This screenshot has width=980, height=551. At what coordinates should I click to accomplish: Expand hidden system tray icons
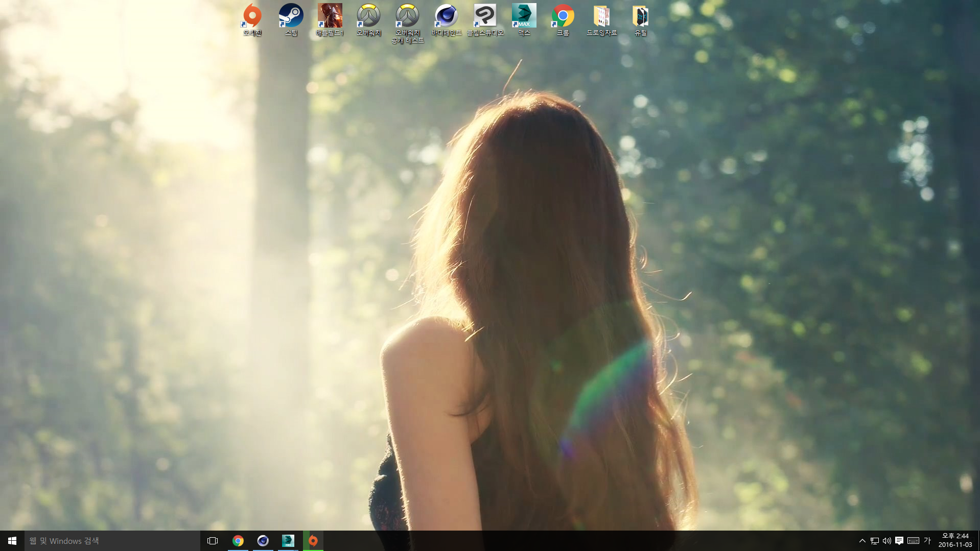(x=862, y=540)
